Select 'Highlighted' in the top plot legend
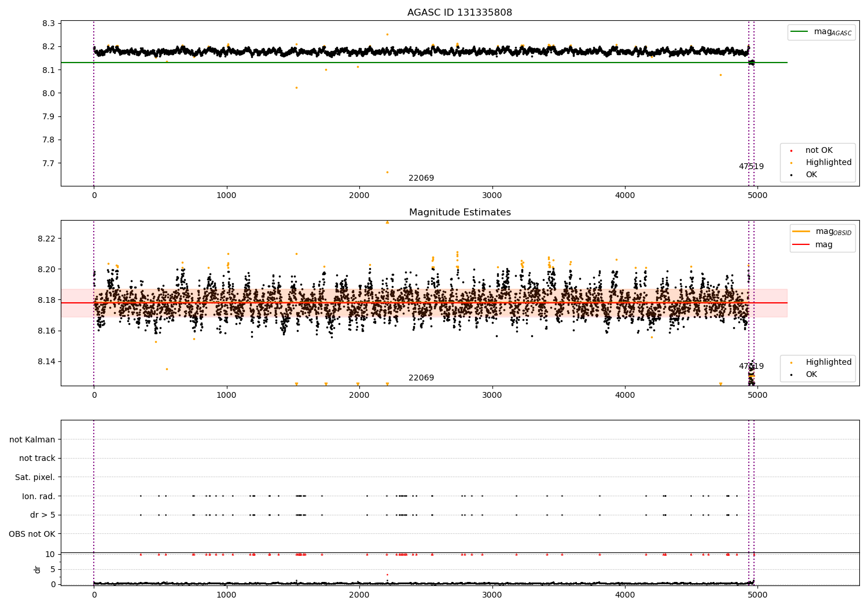 click(x=828, y=163)
